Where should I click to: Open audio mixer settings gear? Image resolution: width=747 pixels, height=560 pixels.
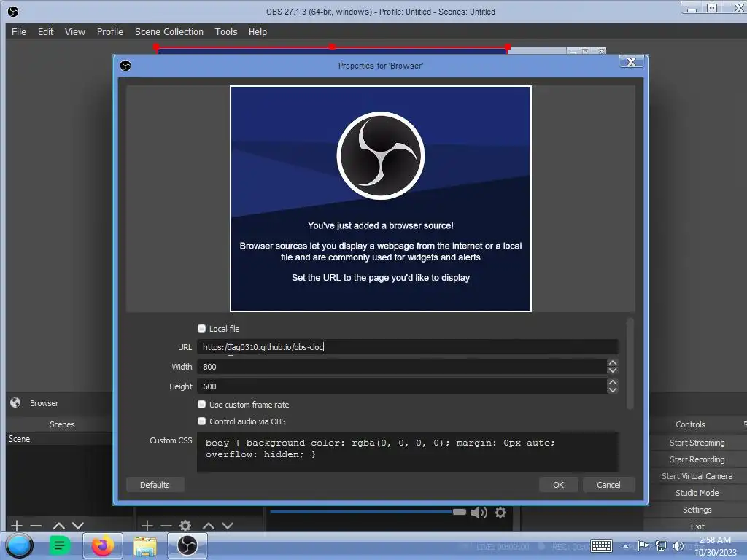tap(500, 513)
